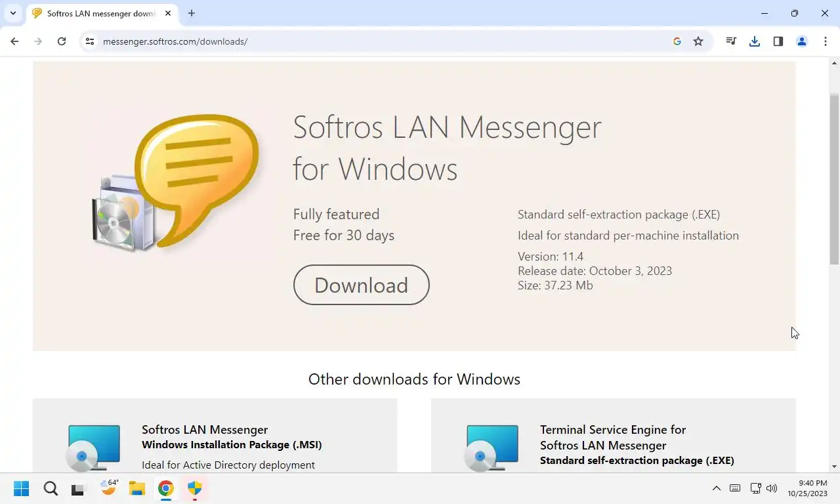The height and width of the screenshot is (504, 840).
Task: Click the Free for 30 days text
Action: tap(344, 235)
